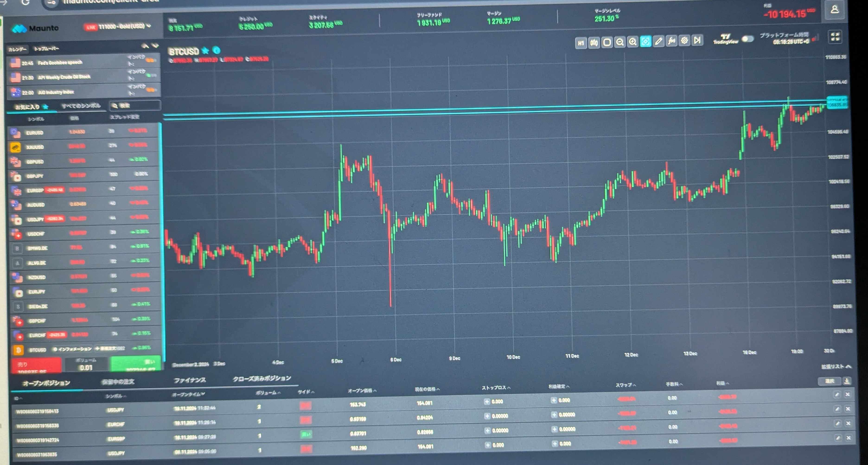The width and height of the screenshot is (868, 465).
Task: Open the fx indicators menu
Action: [672, 41]
